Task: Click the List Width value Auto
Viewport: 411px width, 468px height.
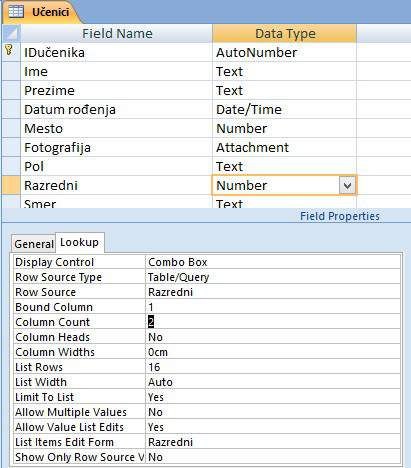Action: (x=273, y=382)
